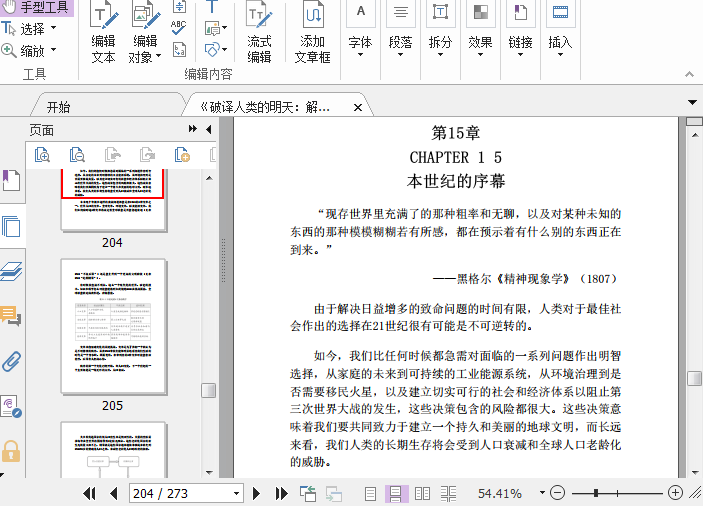Open the Attachments paperclip panel
Image resolution: width=703 pixels, height=506 pixels.
(11, 361)
